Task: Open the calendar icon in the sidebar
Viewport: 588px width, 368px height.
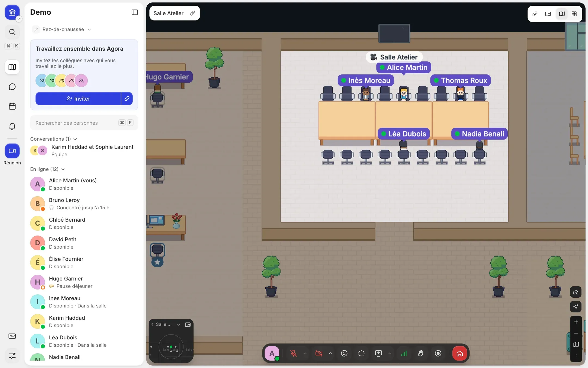Action: [12, 106]
